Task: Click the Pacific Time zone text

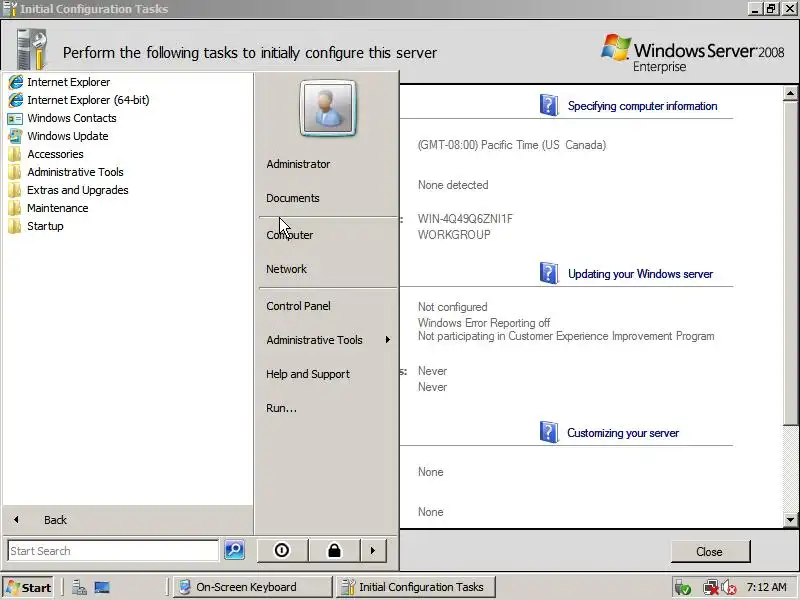Action: 512,145
